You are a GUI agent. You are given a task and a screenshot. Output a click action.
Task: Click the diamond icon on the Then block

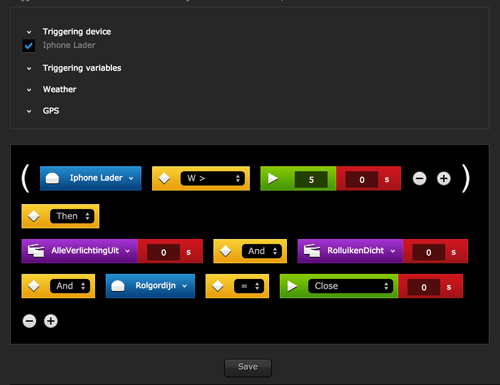(x=34, y=216)
